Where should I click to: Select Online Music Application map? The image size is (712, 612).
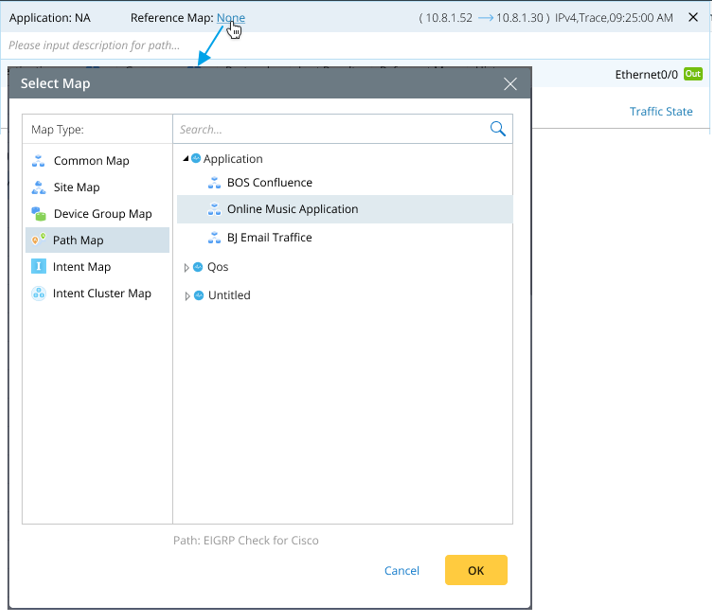[x=292, y=210]
